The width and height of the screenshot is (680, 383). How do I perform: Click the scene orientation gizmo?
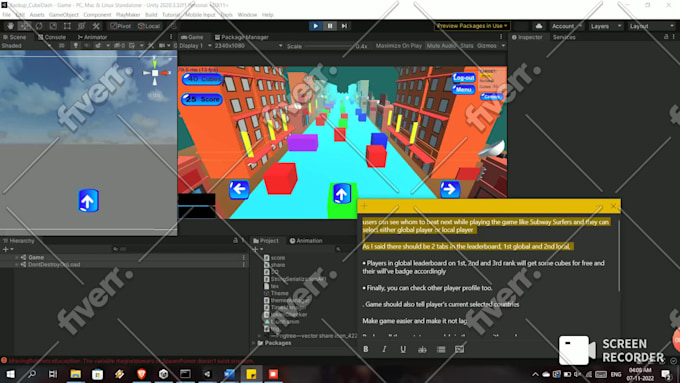coord(155,72)
